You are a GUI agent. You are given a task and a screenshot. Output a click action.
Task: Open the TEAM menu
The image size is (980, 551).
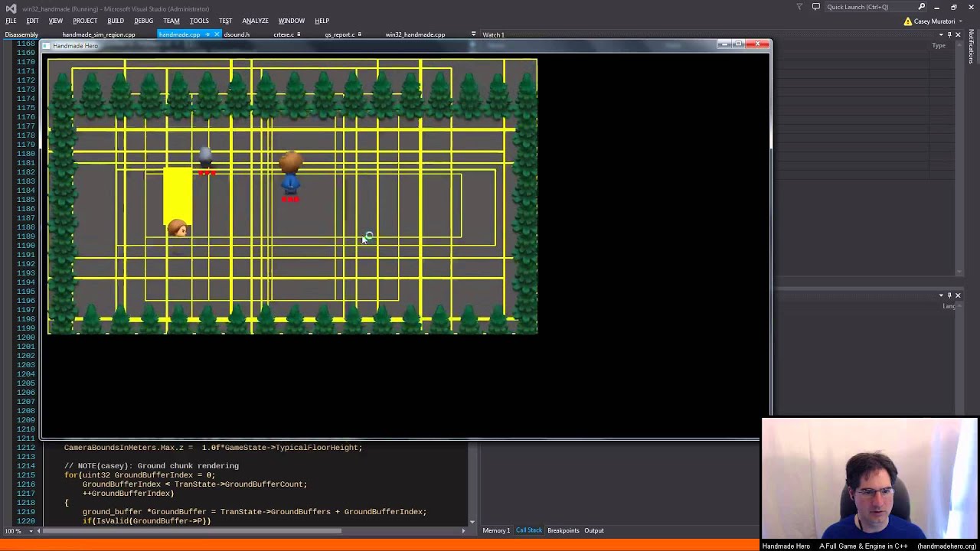pos(171,21)
